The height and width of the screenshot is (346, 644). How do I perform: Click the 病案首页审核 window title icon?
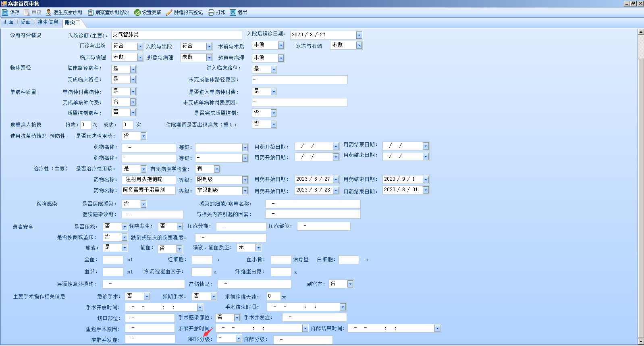4,4
